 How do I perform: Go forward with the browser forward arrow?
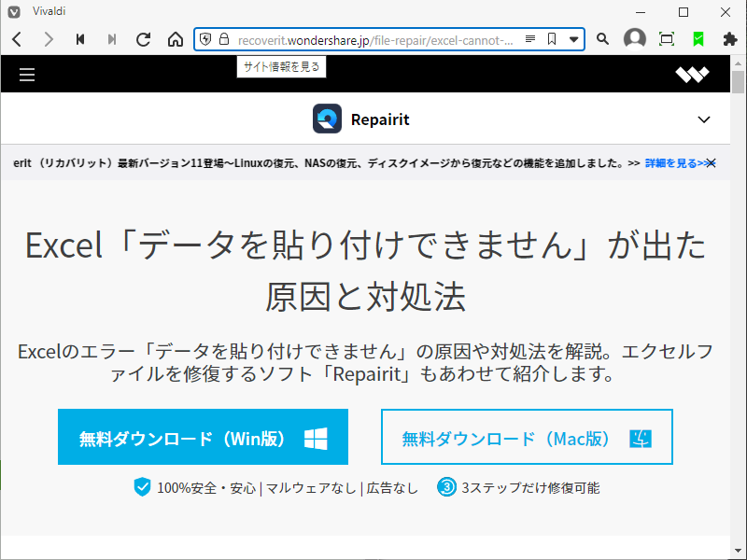pos(49,39)
